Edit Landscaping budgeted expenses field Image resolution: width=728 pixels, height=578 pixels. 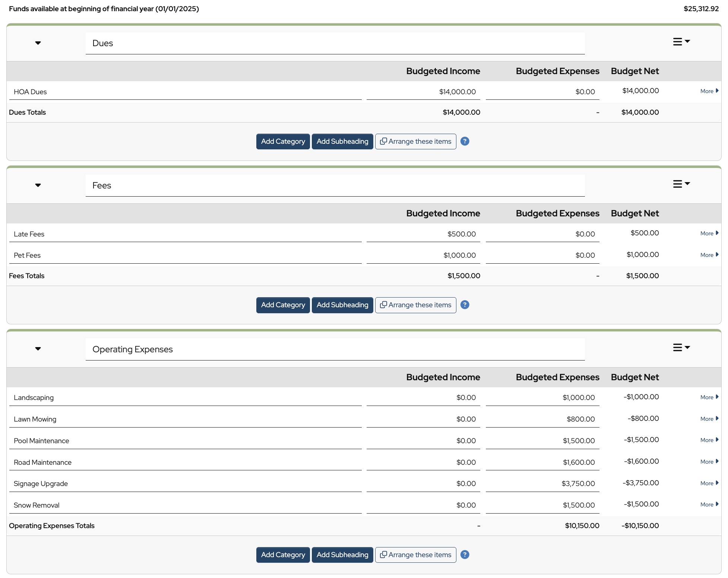pyautogui.click(x=542, y=398)
